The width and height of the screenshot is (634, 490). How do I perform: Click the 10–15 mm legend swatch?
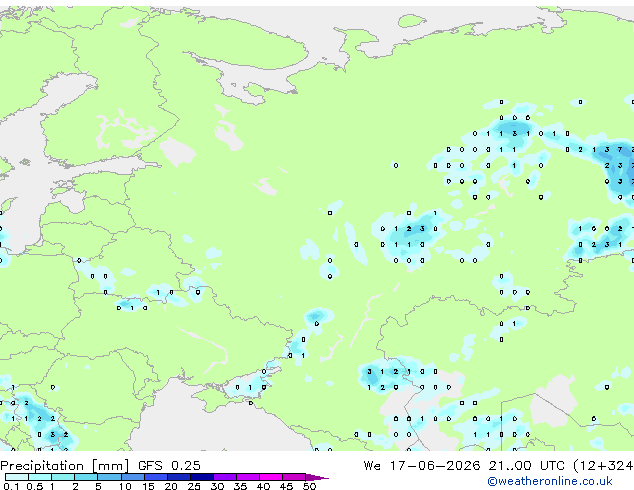click(132, 477)
